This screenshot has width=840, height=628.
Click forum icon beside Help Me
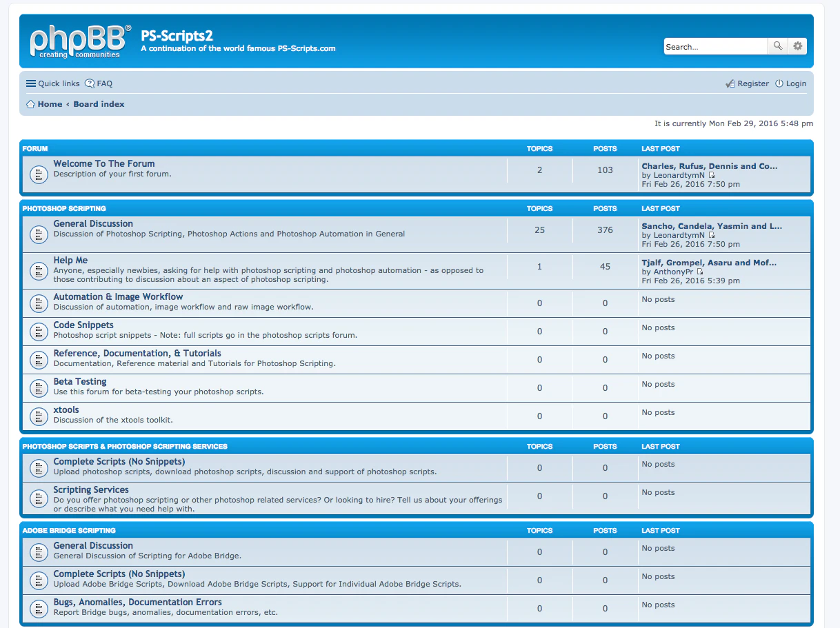pyautogui.click(x=39, y=271)
